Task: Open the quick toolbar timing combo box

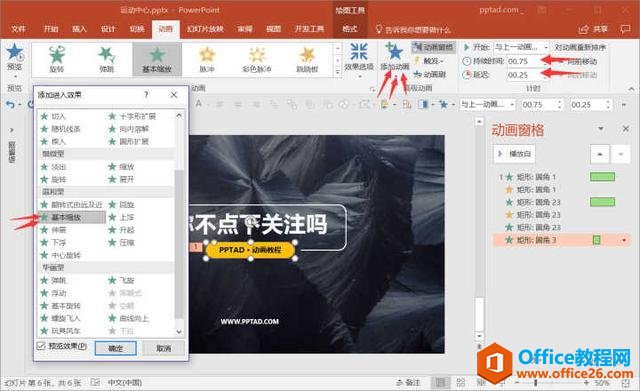Action: [x=488, y=105]
